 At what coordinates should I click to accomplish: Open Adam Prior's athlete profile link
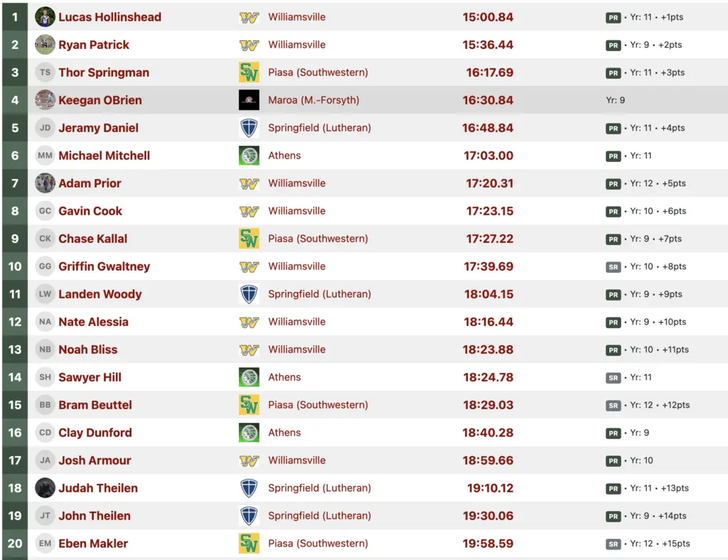[x=90, y=183]
